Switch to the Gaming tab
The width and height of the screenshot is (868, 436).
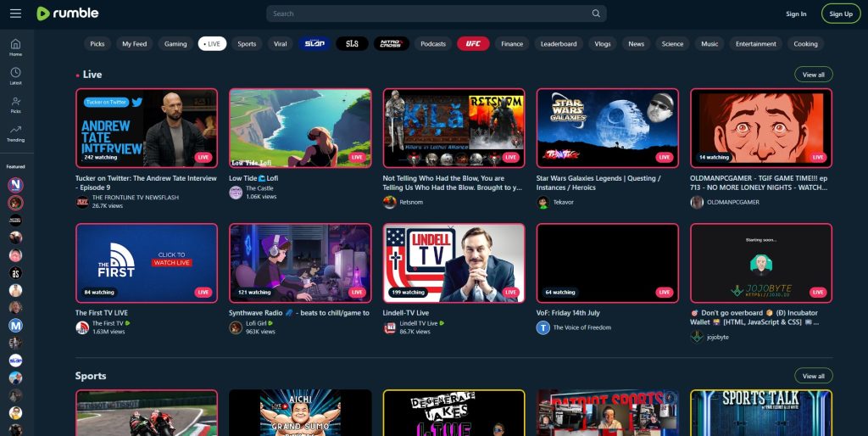click(x=175, y=44)
